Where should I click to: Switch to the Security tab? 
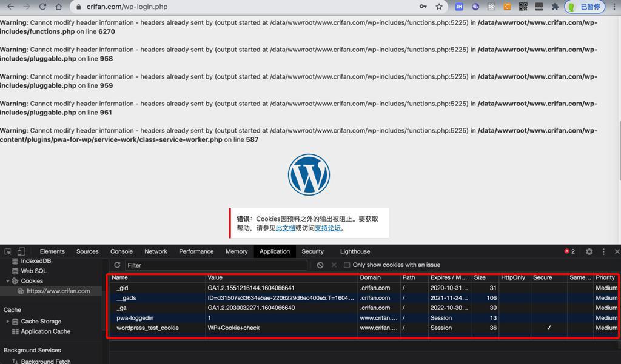click(312, 251)
